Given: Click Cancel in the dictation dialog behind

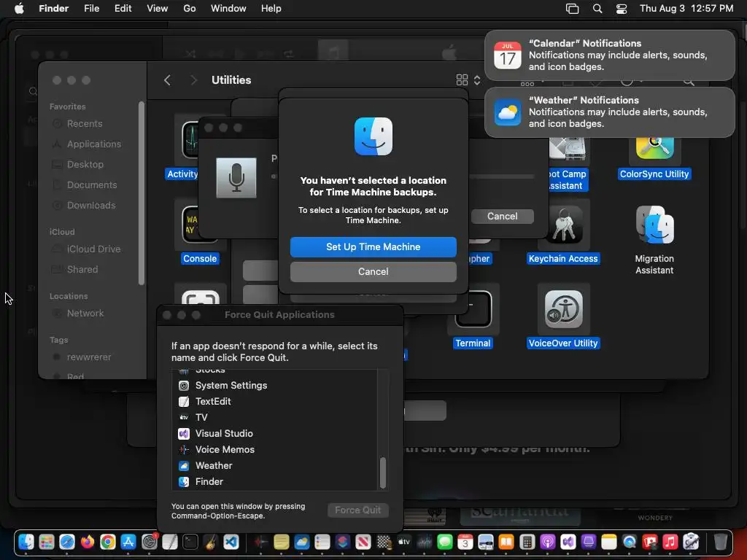Looking at the screenshot, I should (x=502, y=216).
